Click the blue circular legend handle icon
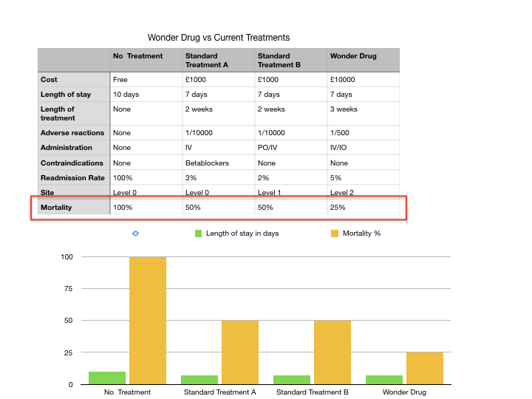The image size is (532, 399). tap(135, 233)
